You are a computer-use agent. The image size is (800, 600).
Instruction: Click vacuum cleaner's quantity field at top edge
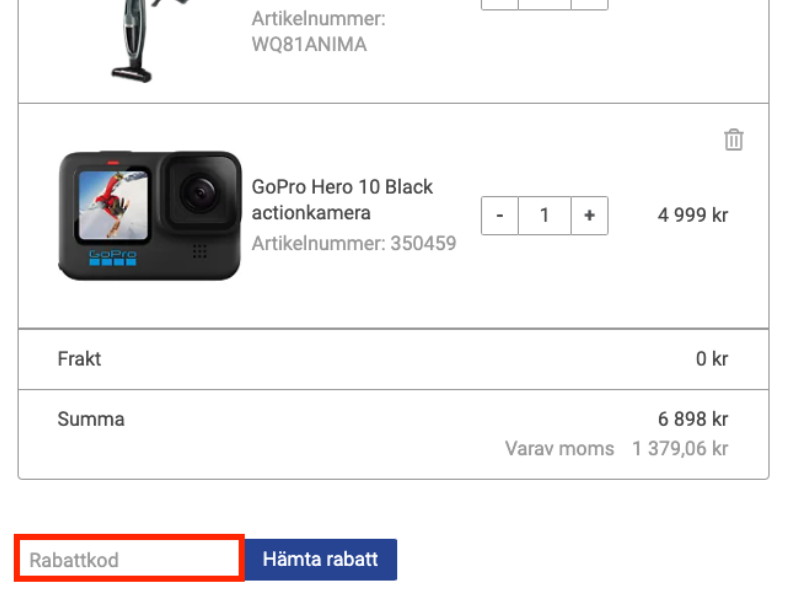tap(545, 4)
